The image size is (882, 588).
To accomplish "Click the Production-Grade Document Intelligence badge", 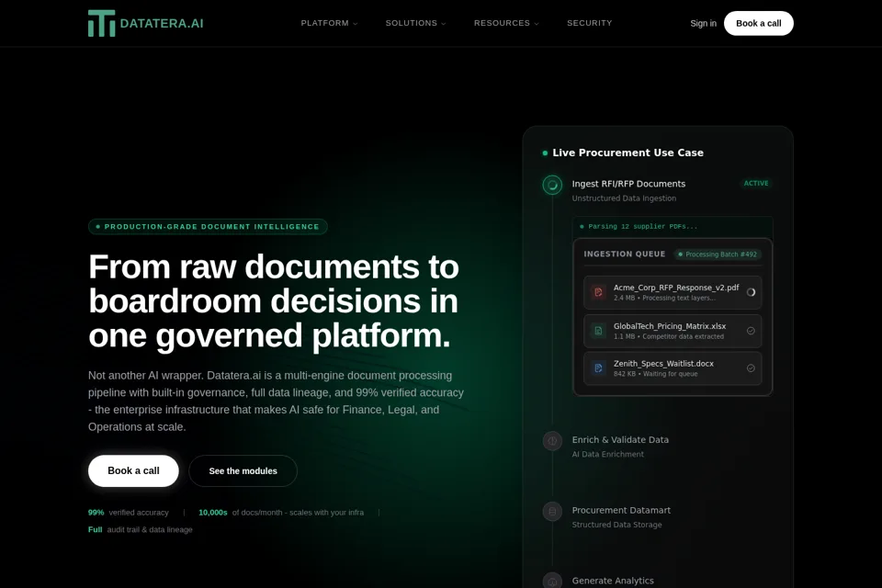I will pos(208,227).
